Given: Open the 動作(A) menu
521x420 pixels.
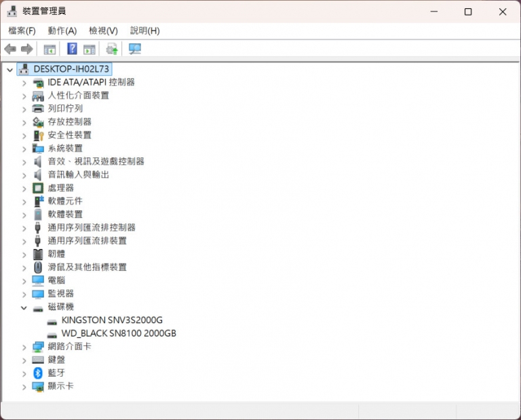Looking at the screenshot, I should coord(62,31).
